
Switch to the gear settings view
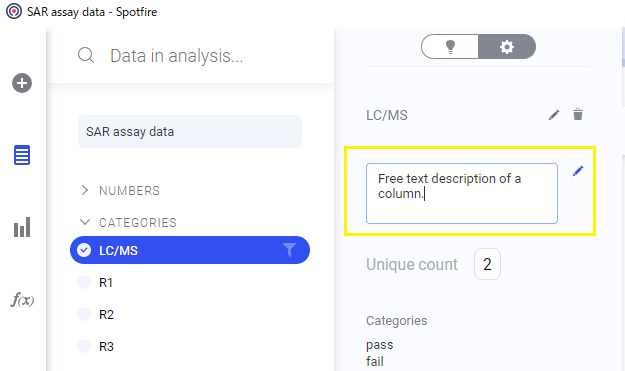tap(507, 47)
